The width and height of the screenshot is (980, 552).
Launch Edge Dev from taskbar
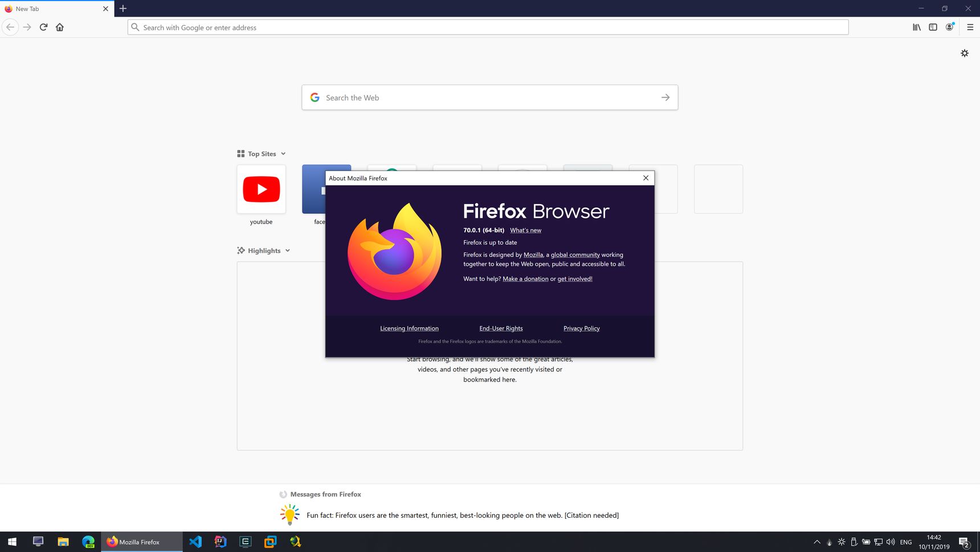tap(88, 542)
